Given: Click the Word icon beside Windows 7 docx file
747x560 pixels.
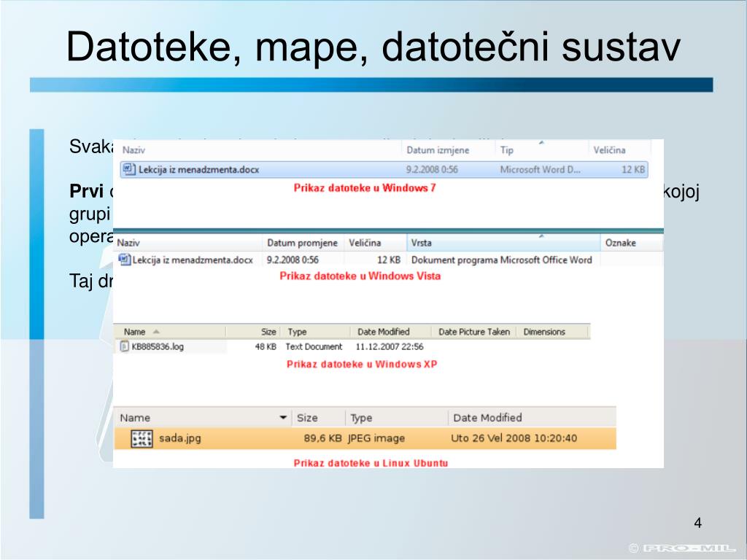Looking at the screenshot, I should (x=128, y=169).
